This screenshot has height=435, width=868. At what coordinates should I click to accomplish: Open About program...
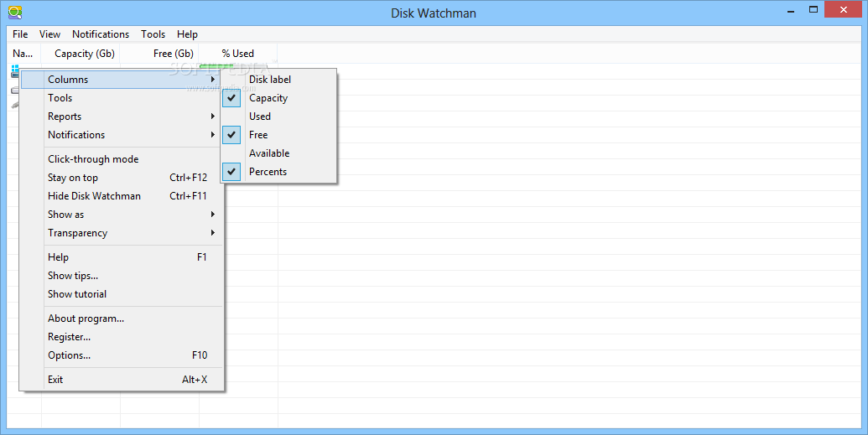coord(122,318)
